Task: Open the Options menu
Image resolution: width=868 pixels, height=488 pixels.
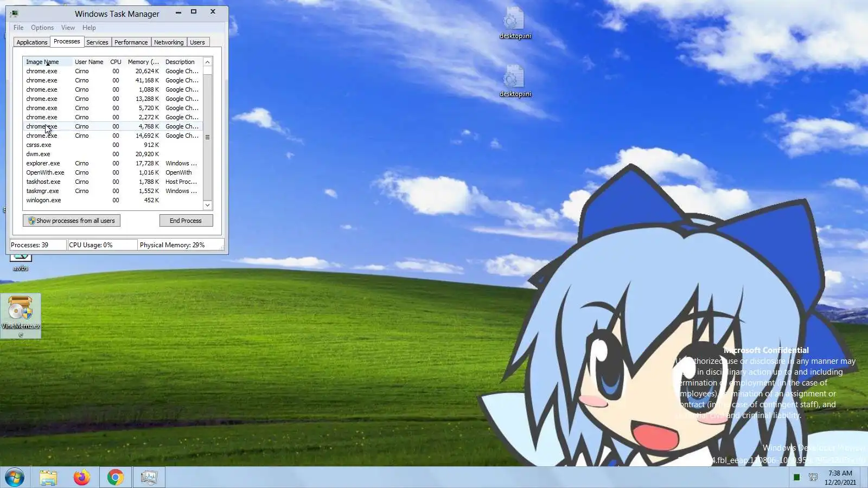Action: pos(42,28)
